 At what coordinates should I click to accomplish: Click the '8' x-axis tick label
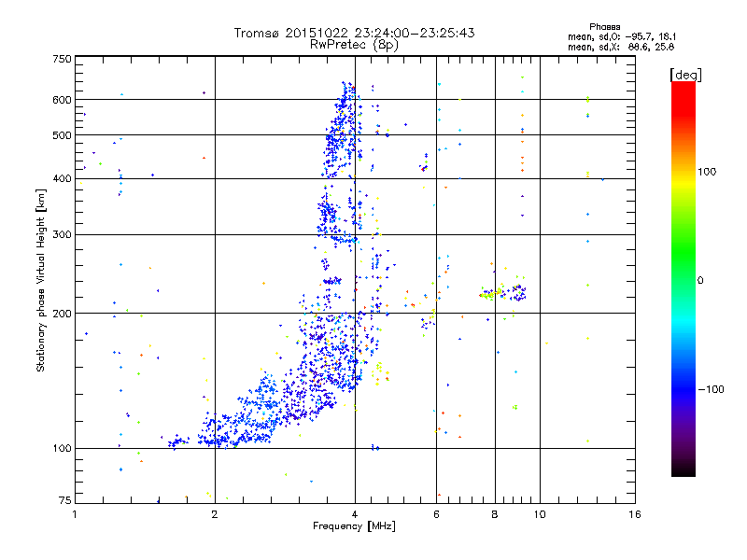point(495,514)
